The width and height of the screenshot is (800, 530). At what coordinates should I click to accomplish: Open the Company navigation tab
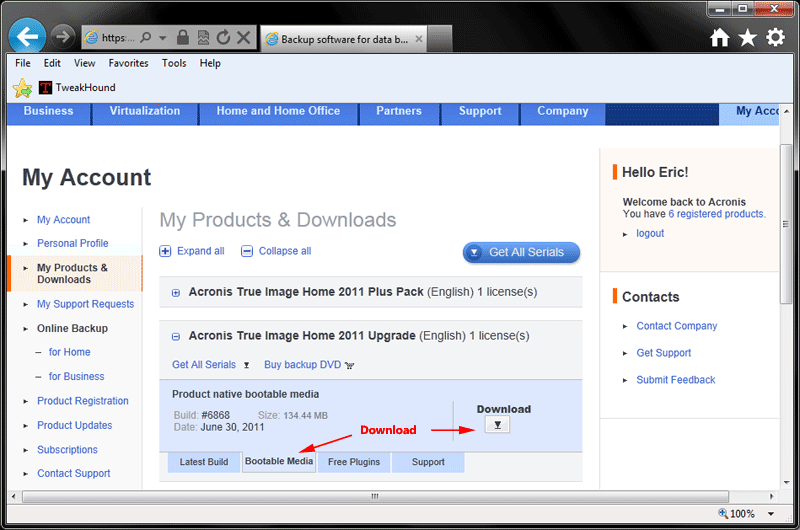click(562, 113)
